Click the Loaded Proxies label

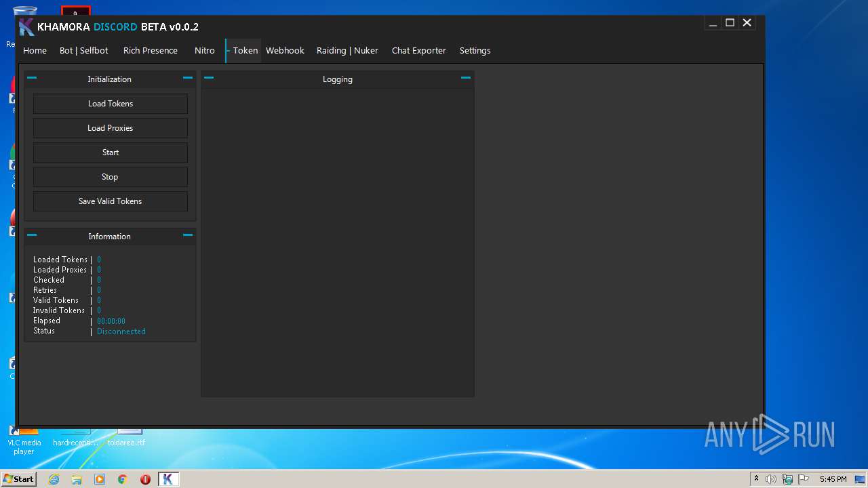[60, 270]
